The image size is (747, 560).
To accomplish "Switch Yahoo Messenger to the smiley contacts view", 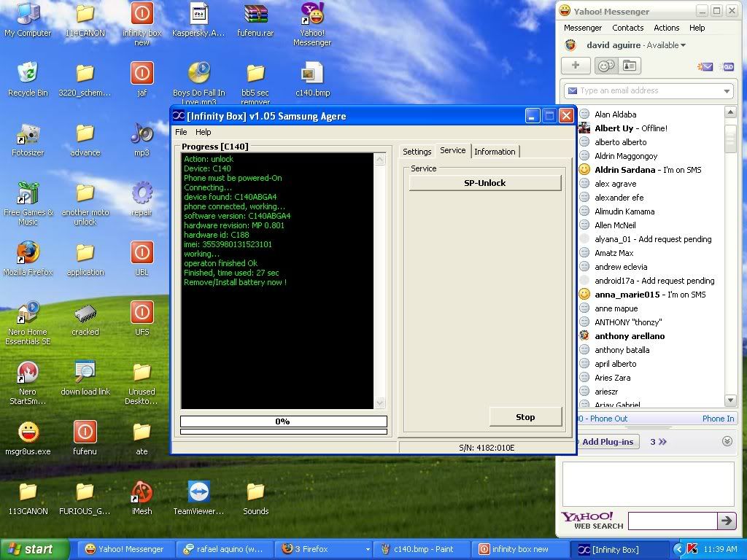I will click(606, 66).
